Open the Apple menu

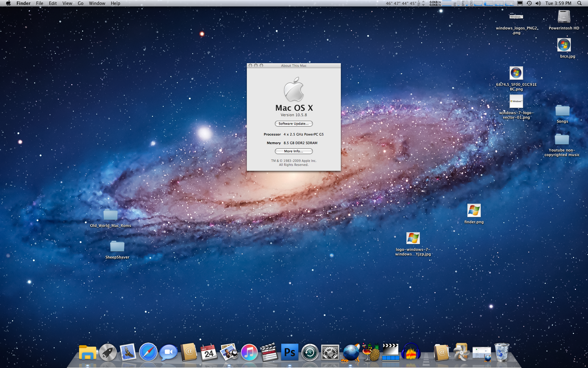pos(8,3)
